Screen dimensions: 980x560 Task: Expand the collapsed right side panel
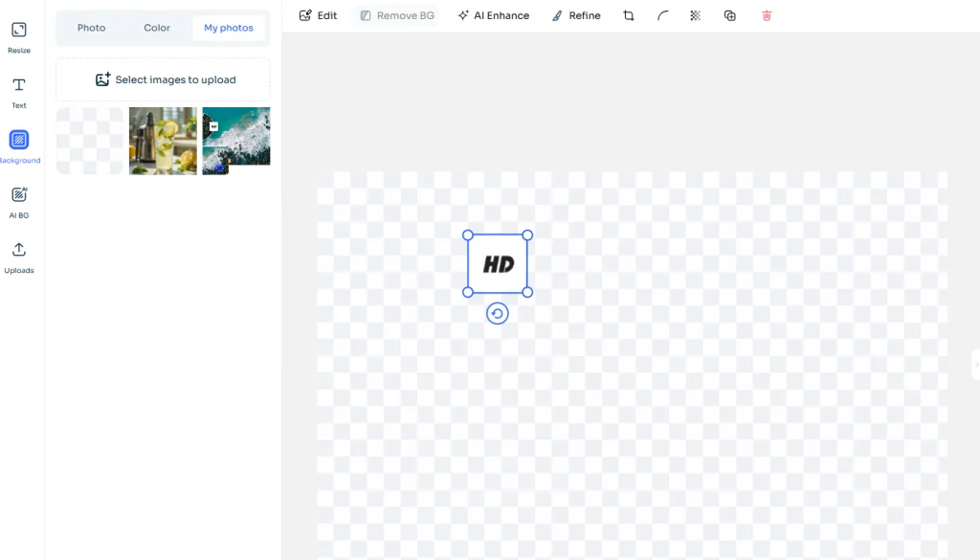pos(975,364)
